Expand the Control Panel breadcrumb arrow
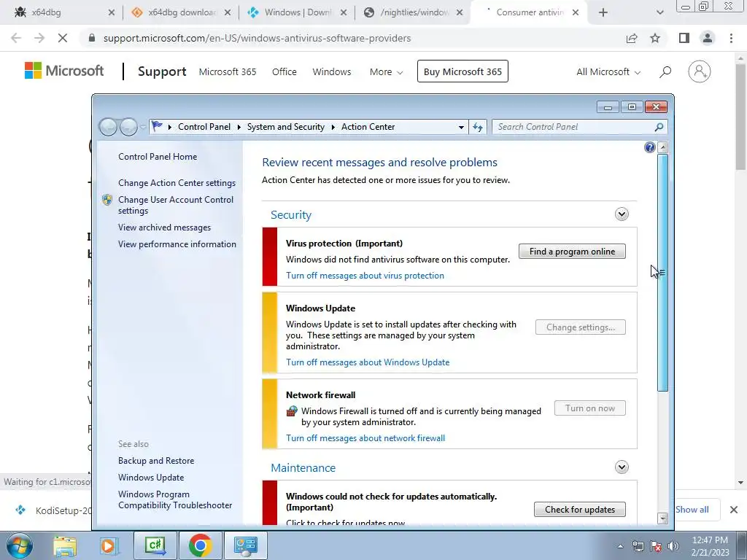 coord(239,127)
